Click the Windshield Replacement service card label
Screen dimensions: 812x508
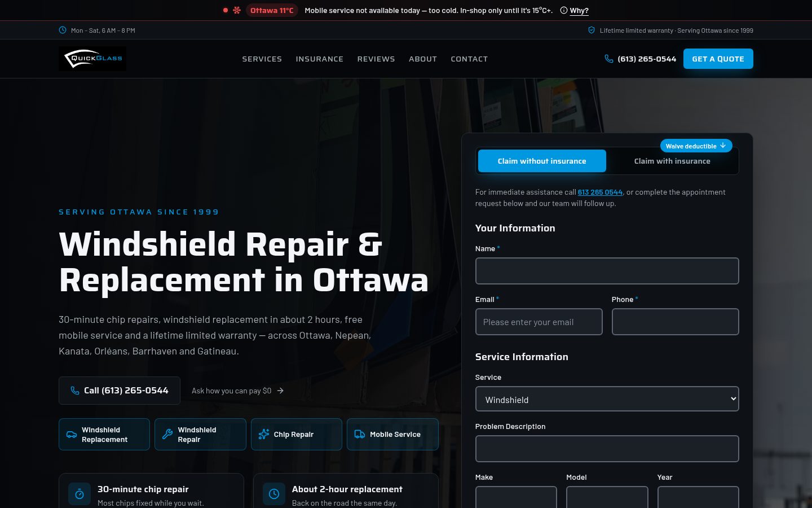point(105,435)
